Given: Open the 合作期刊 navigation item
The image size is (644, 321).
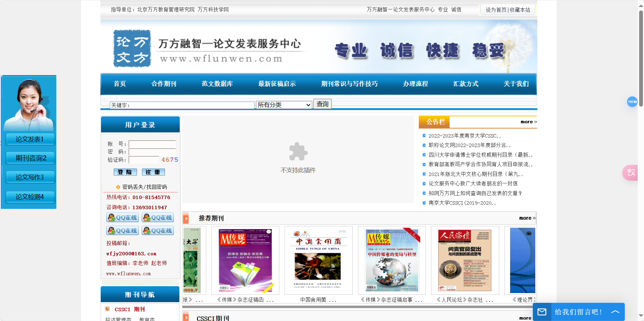Looking at the screenshot, I should click(163, 84).
